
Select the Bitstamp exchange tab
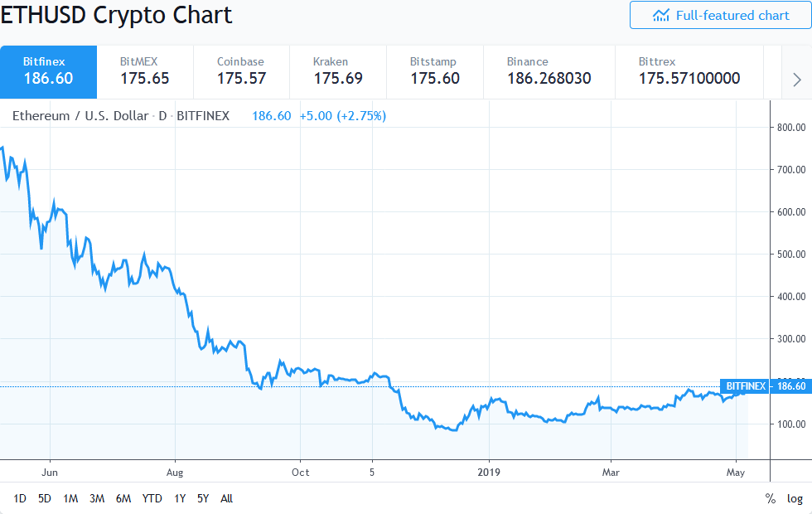(x=434, y=71)
